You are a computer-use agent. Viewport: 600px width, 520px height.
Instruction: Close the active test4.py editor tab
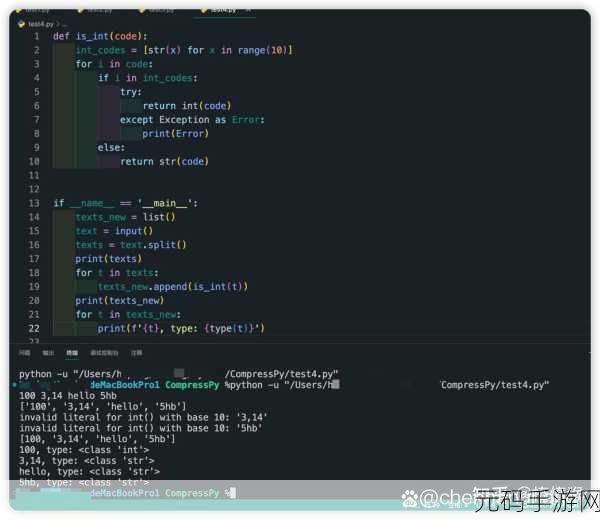(x=249, y=11)
